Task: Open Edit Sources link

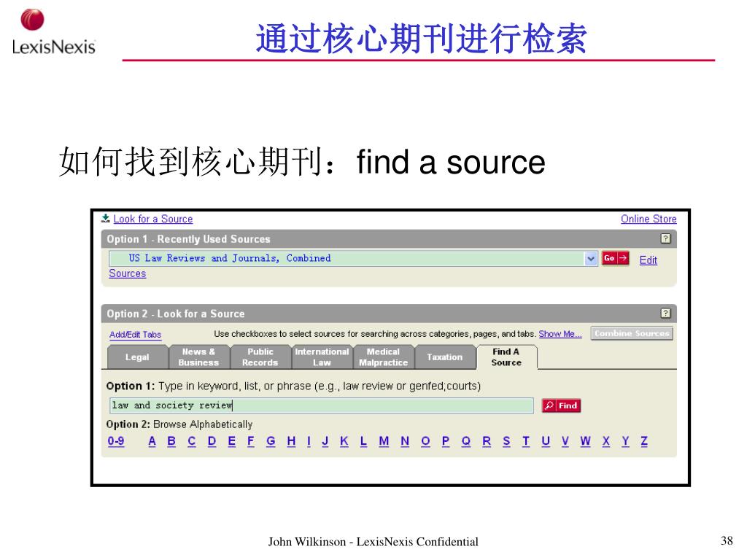Action: click(648, 260)
